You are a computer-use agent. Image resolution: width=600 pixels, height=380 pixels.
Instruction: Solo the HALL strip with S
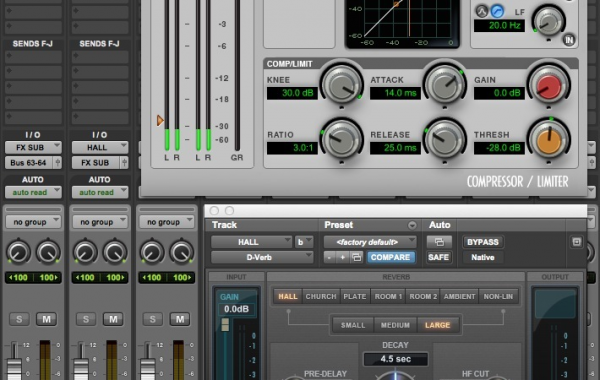86,319
